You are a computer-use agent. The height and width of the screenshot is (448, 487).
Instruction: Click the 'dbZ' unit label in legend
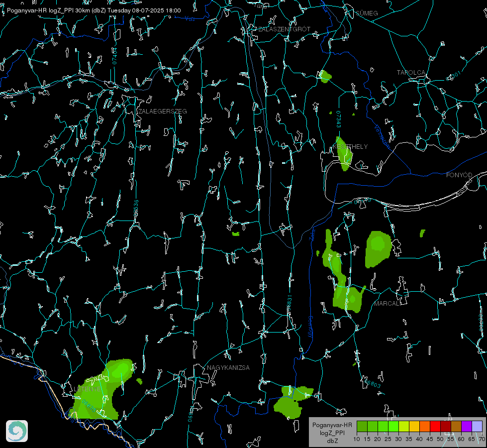coord(332,441)
